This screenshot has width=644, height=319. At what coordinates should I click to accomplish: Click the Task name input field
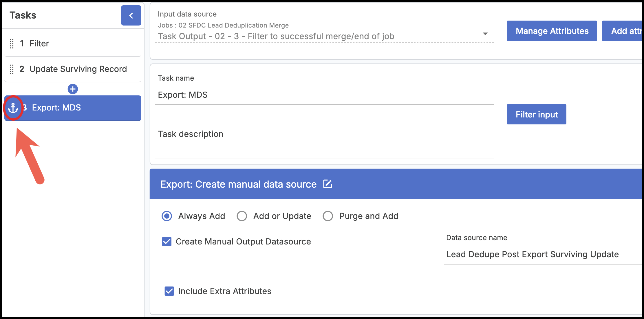(x=324, y=95)
